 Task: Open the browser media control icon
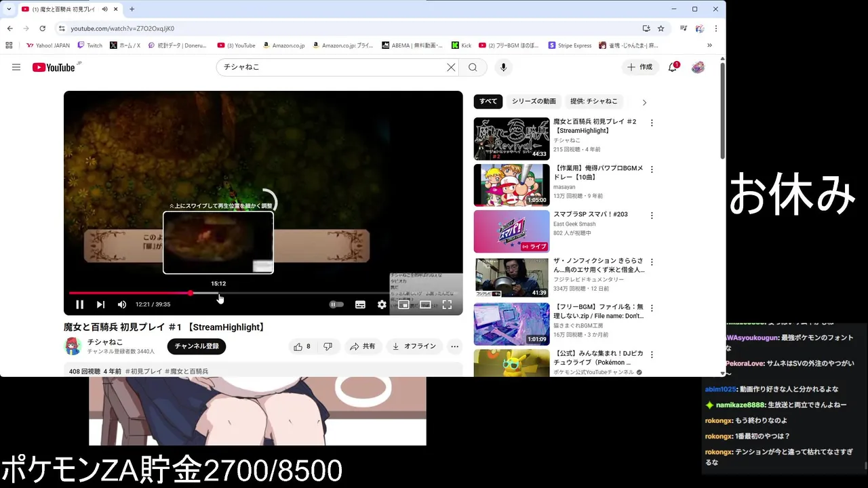coord(683,28)
